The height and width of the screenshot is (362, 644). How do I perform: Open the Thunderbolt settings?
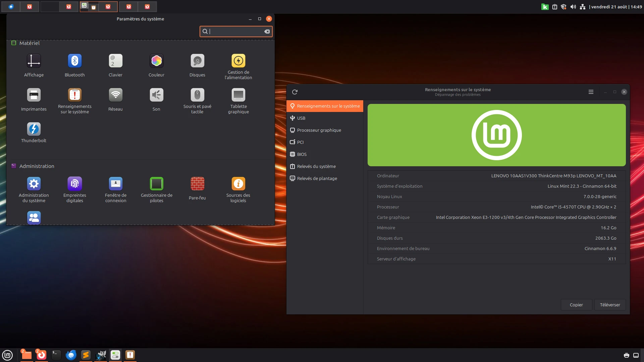click(34, 132)
